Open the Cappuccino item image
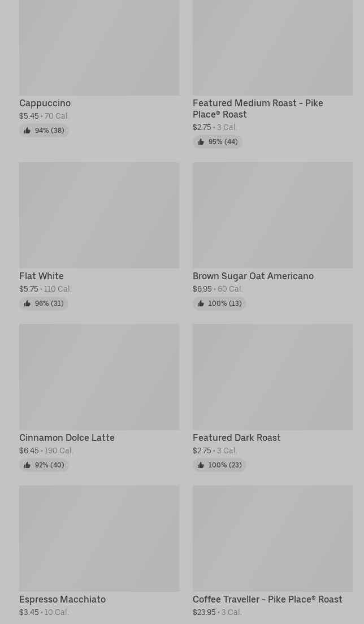364x624 pixels. pyautogui.click(x=99, y=47)
